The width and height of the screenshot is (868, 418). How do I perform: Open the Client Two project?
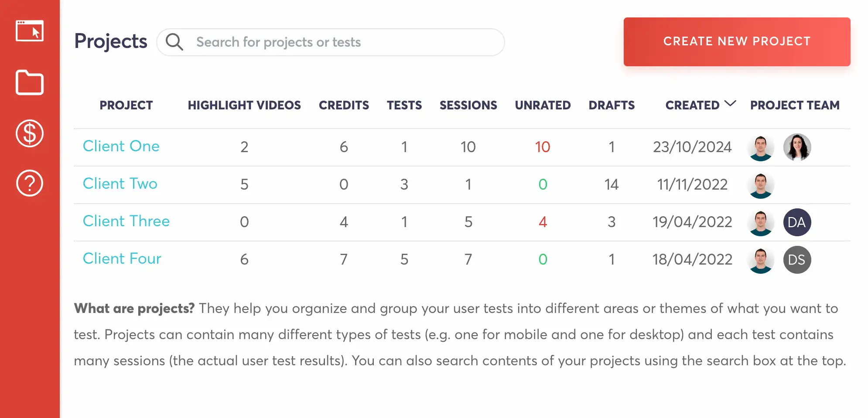120,184
